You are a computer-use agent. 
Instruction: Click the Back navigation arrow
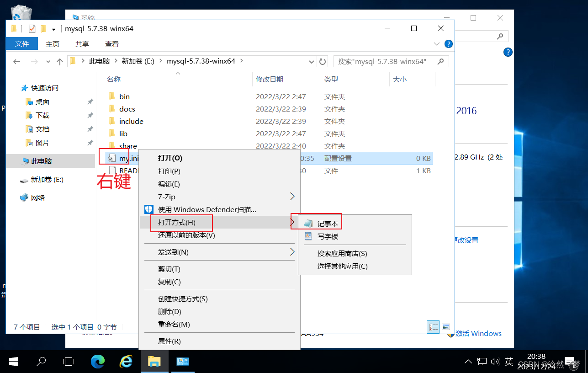point(16,61)
